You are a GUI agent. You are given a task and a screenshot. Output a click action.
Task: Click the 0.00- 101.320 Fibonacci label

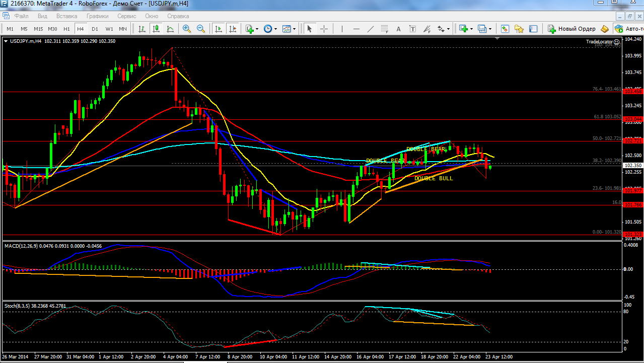(x=607, y=232)
